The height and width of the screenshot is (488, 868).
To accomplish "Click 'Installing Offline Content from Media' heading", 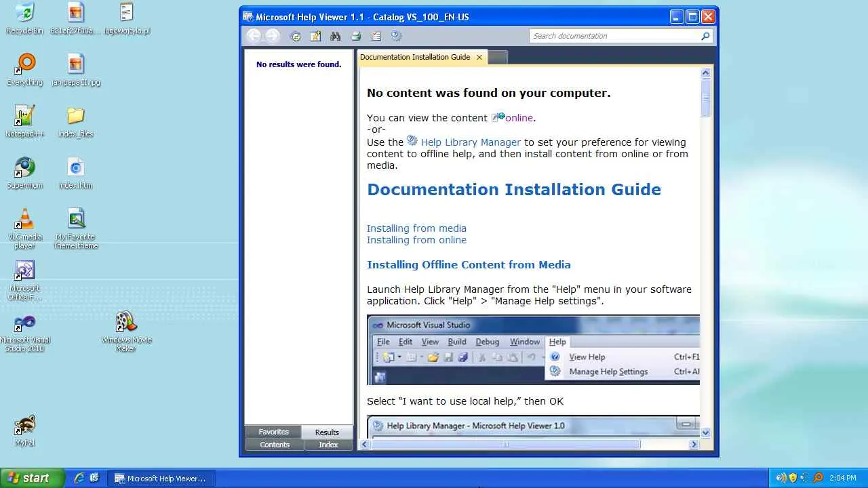I will point(469,265).
